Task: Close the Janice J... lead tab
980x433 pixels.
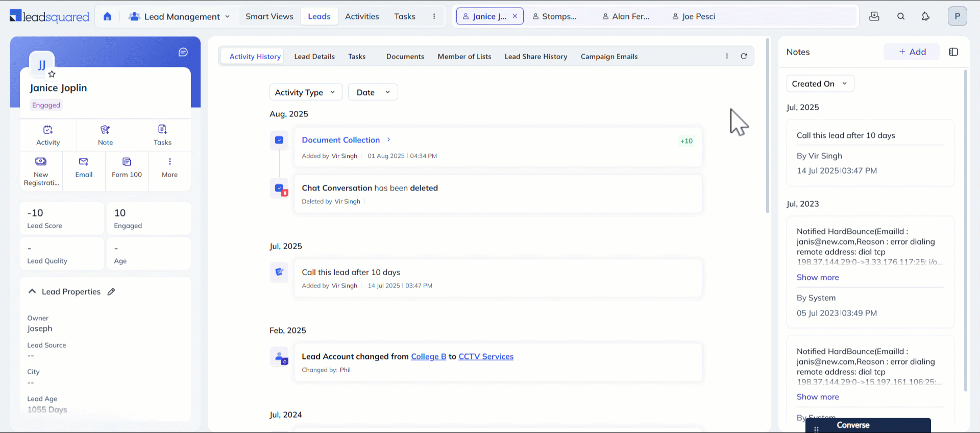Action: click(x=515, y=16)
